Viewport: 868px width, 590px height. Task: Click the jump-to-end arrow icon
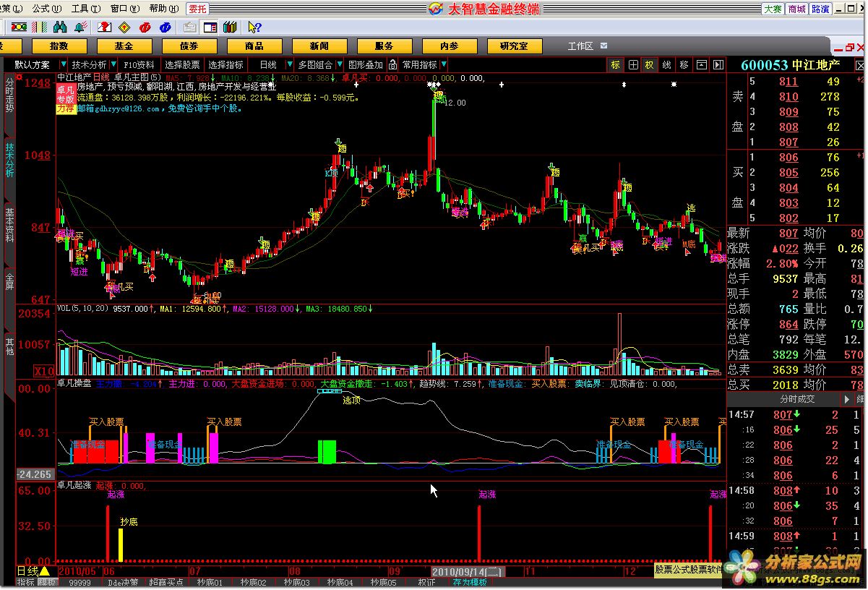(x=718, y=64)
